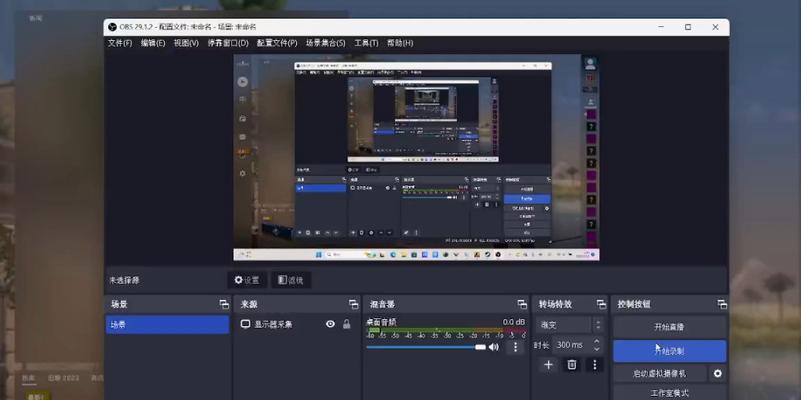This screenshot has width=801, height=400.
Task: Close the OBS window
Action: click(x=715, y=27)
